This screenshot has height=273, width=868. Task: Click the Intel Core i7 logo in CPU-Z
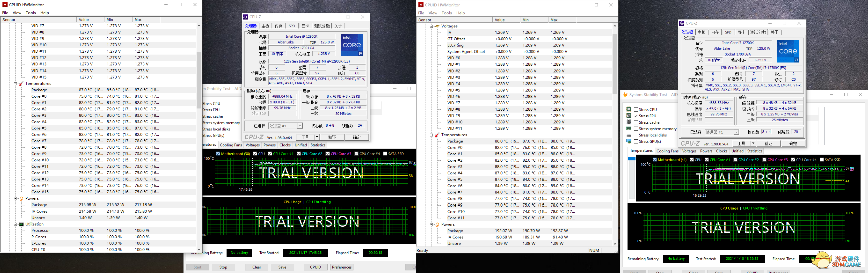click(x=788, y=52)
